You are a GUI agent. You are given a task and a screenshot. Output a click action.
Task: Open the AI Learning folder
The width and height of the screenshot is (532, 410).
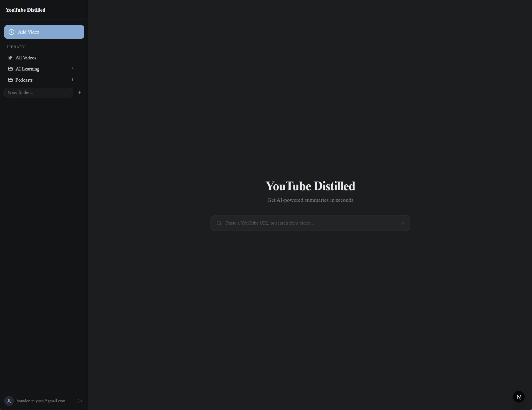27,69
